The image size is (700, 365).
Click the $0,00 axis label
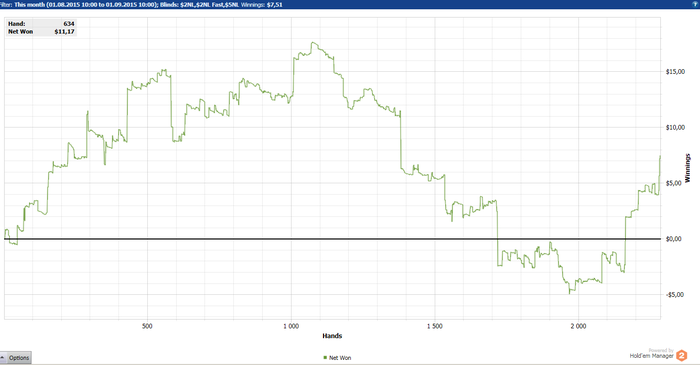click(x=674, y=239)
